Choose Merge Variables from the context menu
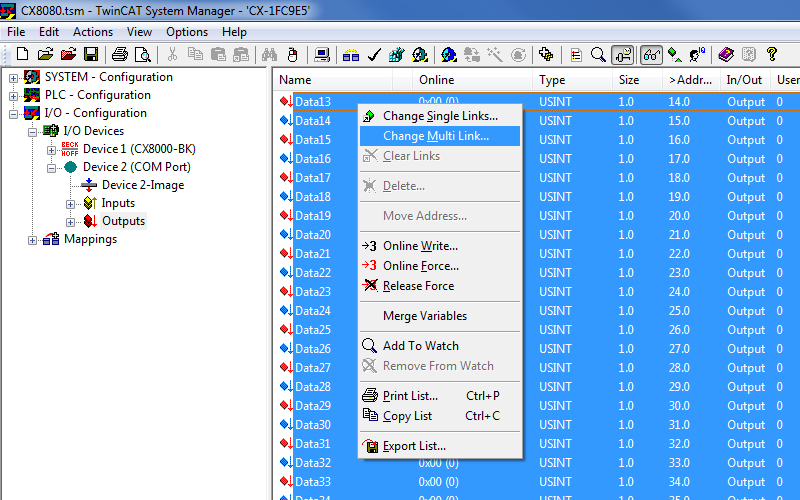800x500 pixels. [x=440, y=315]
